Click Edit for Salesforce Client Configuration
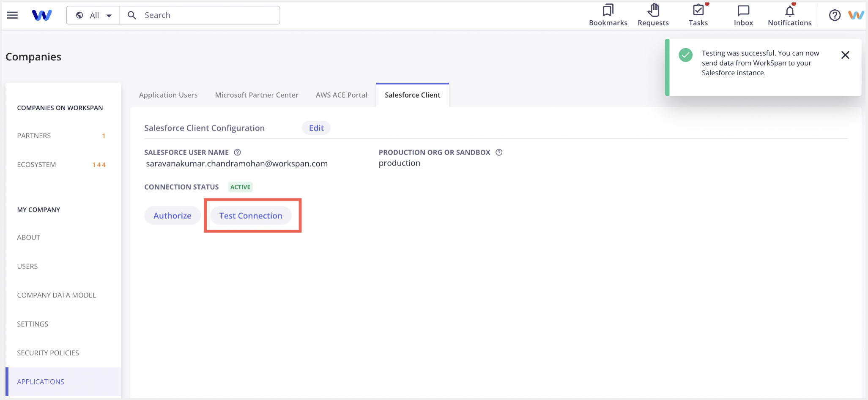Viewport: 868px width, 400px height. [x=316, y=128]
